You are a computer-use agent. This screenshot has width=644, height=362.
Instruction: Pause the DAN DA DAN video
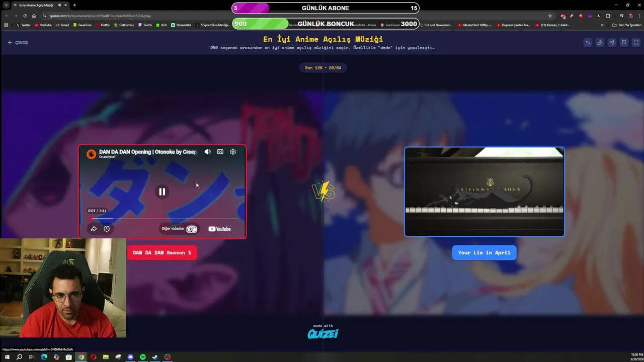coord(162,192)
